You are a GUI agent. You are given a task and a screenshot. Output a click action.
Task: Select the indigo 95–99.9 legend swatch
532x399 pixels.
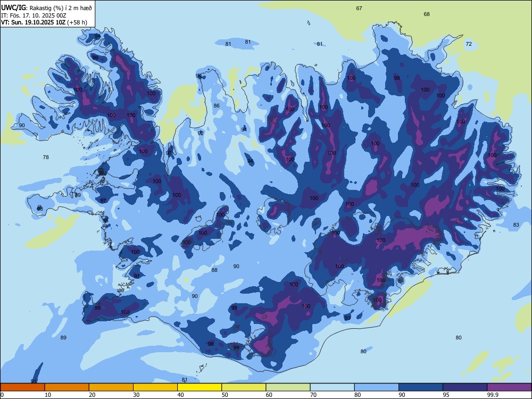(465, 387)
